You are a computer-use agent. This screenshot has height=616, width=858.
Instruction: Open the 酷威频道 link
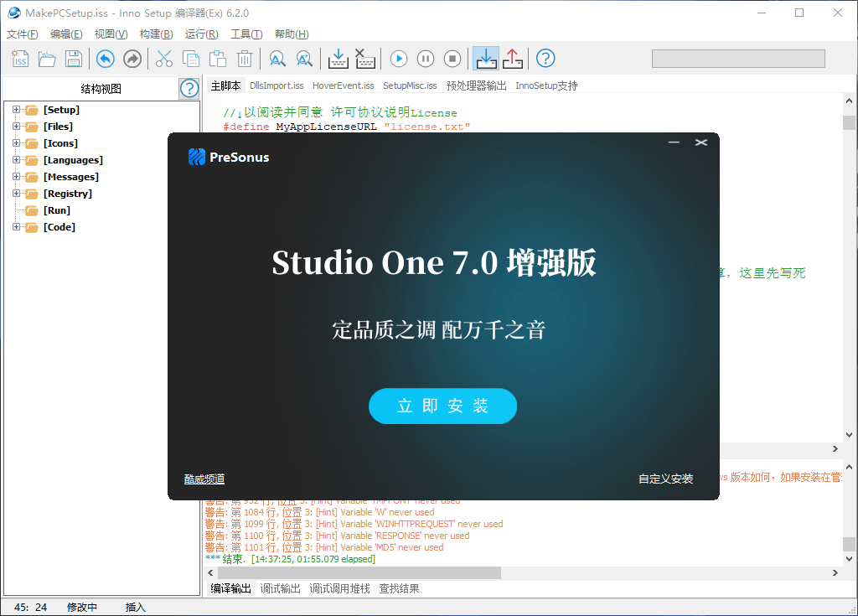pos(204,479)
